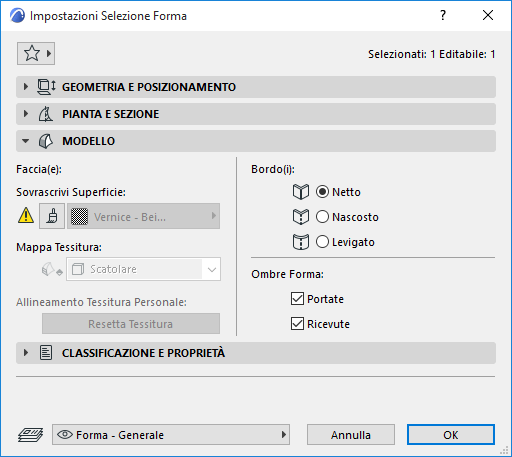
Task: Click the layers icon beside Forma - Generale
Action: (x=30, y=435)
